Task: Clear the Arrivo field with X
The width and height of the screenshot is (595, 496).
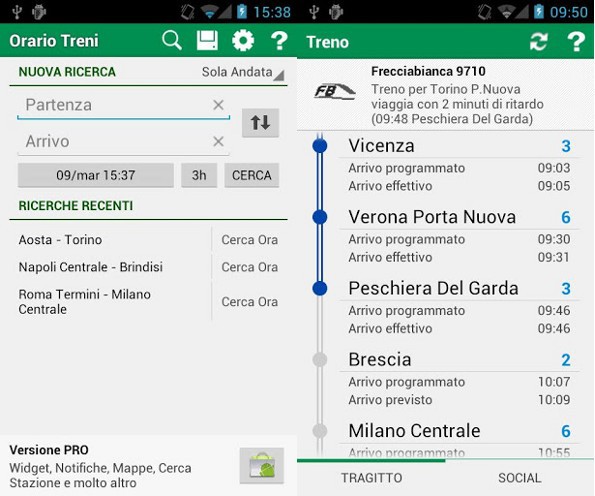Action: tap(218, 142)
